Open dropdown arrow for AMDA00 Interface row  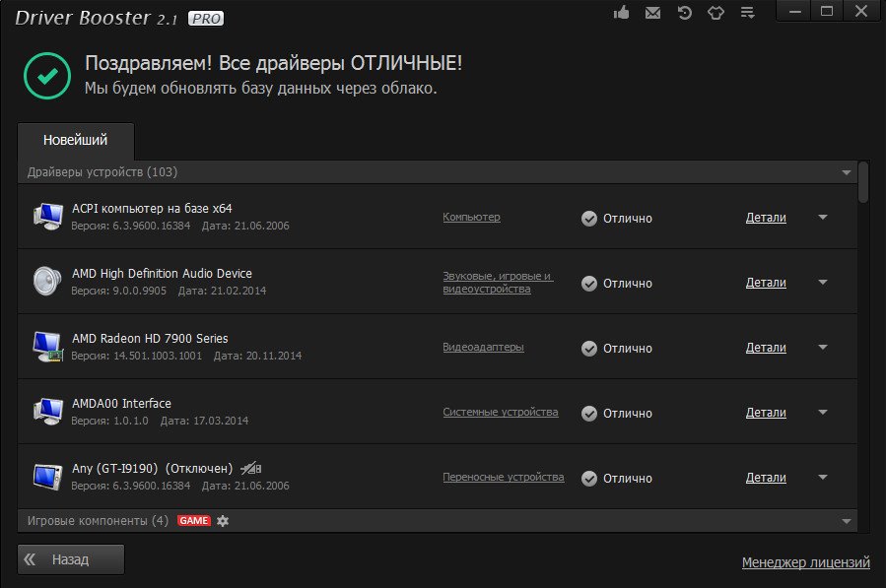coord(823,412)
